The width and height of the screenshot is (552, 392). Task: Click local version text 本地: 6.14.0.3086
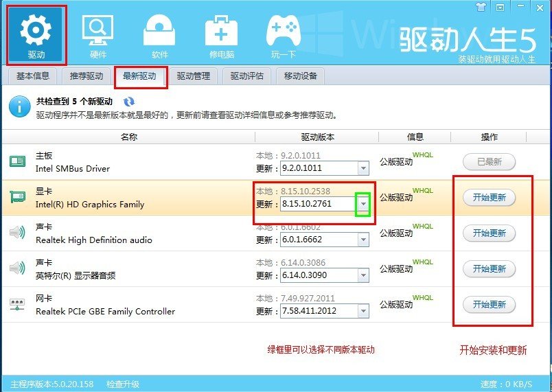pos(291,262)
